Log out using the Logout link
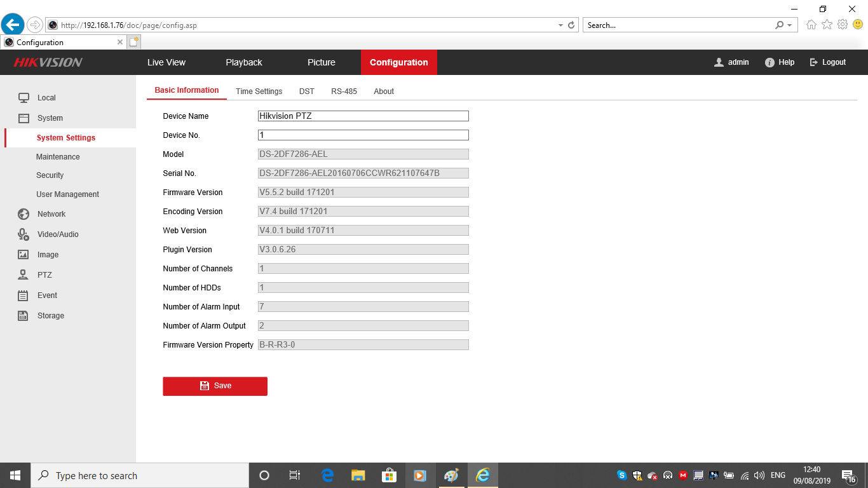This screenshot has width=868, height=488. [x=828, y=62]
